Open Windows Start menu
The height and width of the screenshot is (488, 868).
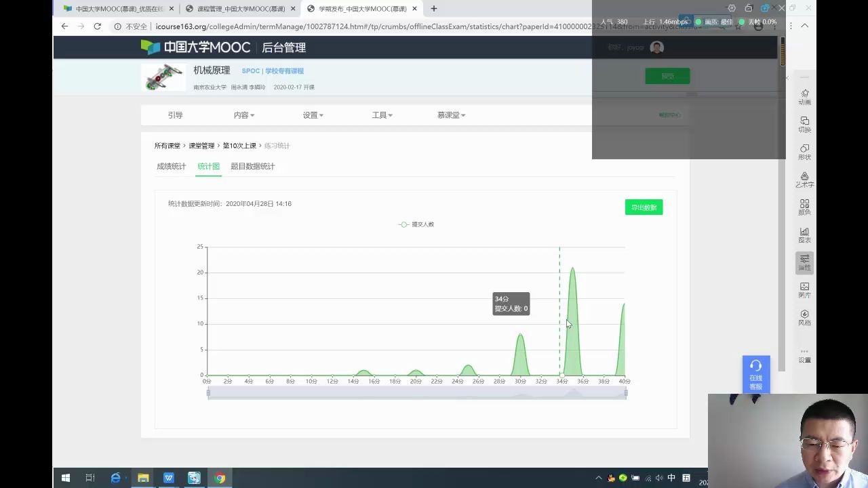point(66,478)
